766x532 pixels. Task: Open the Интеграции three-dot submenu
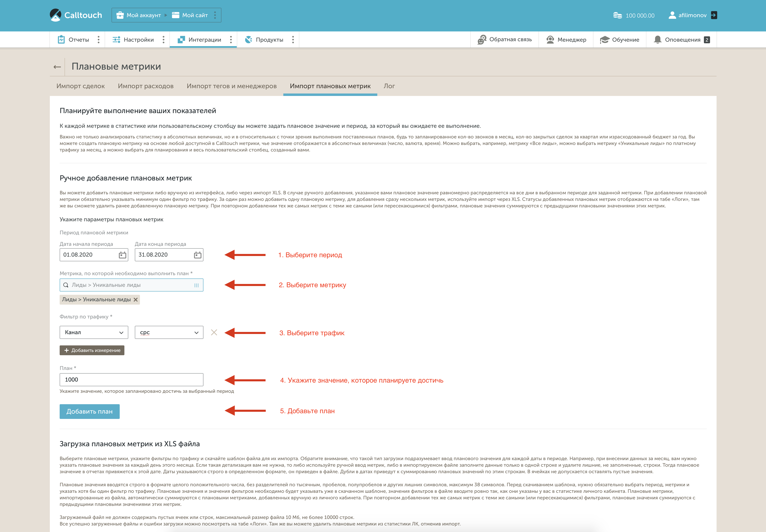[x=231, y=40]
